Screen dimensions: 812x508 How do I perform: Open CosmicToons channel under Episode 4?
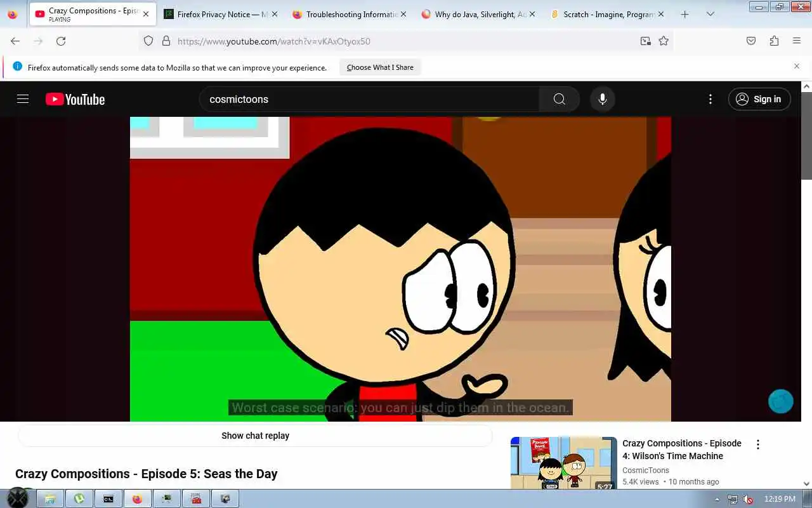click(x=646, y=471)
